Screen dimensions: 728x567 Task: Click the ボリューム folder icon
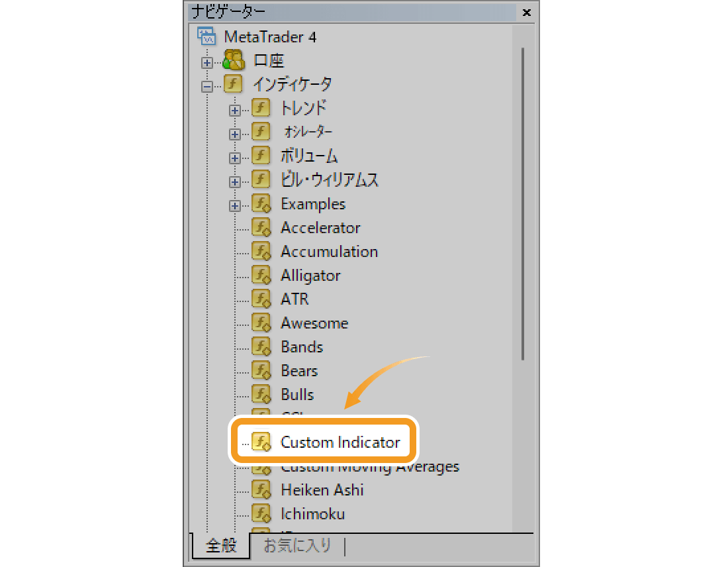coord(261,156)
